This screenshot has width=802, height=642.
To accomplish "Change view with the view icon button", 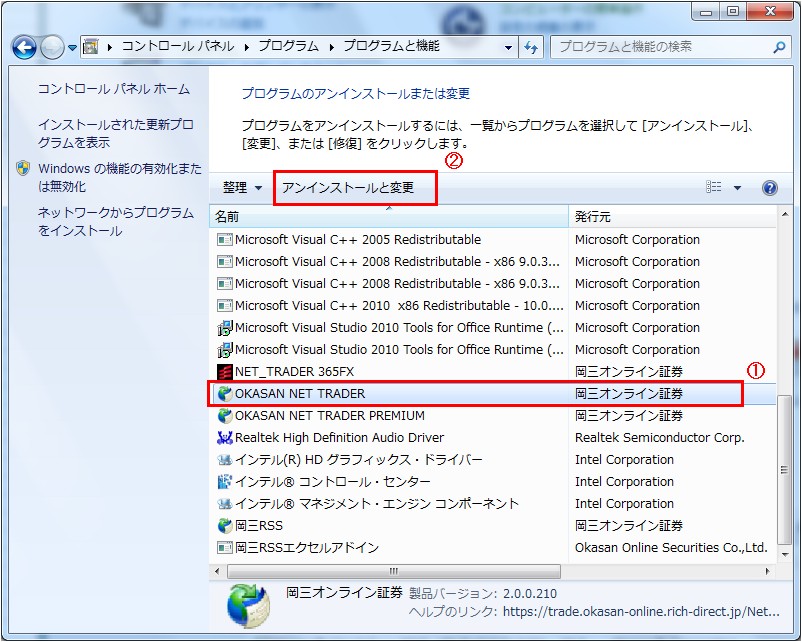I will [714, 187].
